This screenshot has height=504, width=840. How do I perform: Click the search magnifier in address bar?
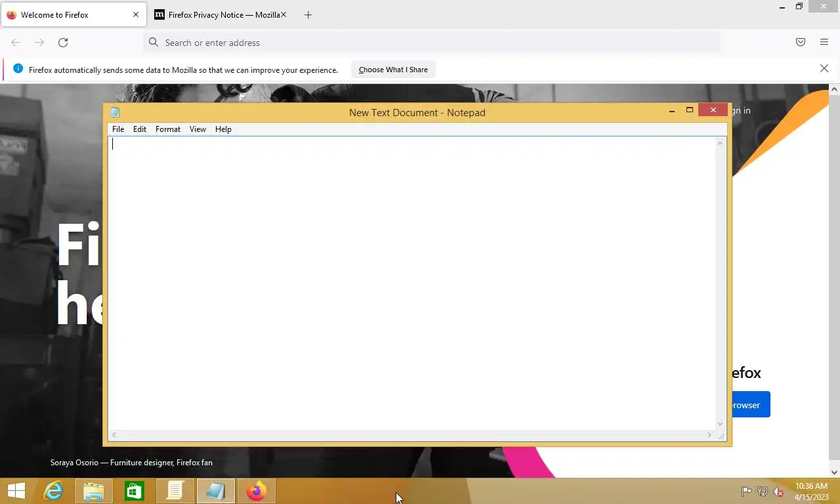(x=154, y=43)
